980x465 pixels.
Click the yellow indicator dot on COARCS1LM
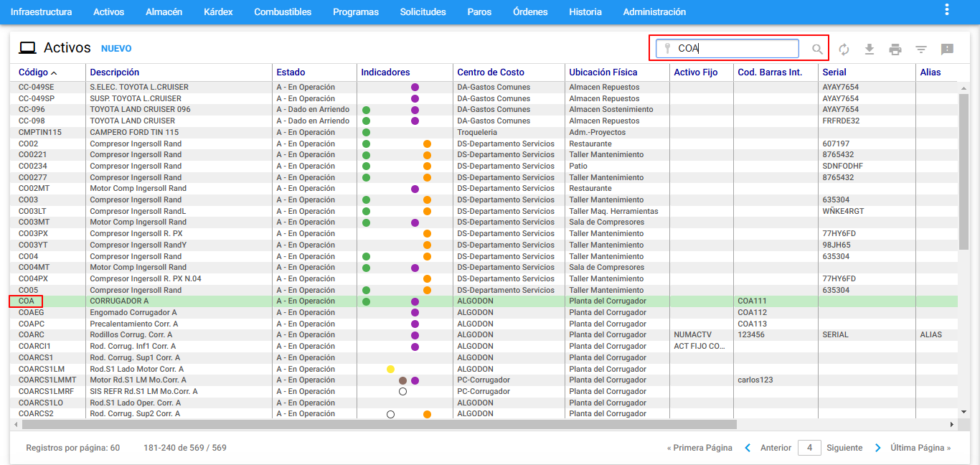tap(390, 369)
